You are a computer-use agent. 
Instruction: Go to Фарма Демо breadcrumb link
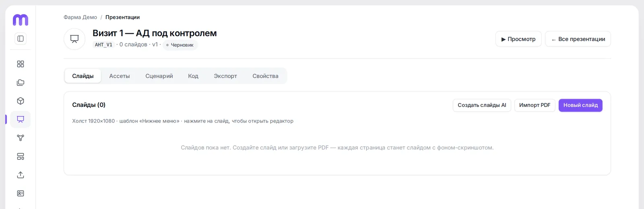[80, 17]
